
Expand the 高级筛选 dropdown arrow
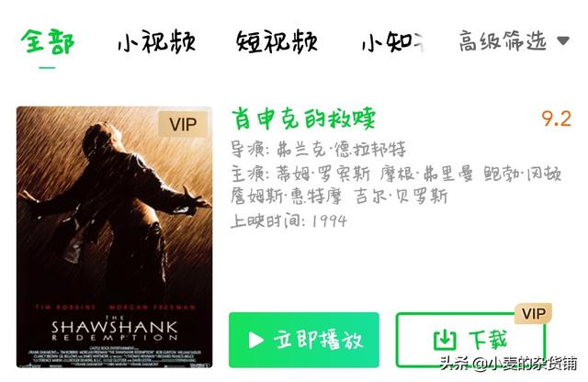click(563, 40)
